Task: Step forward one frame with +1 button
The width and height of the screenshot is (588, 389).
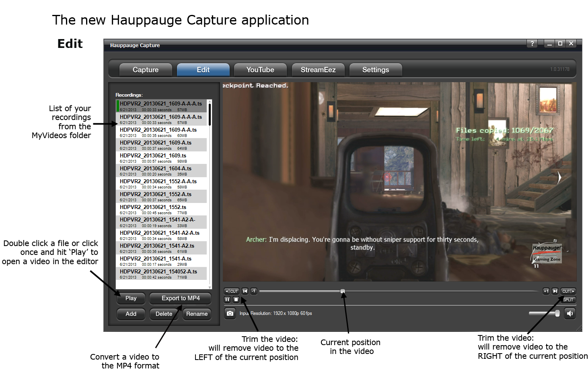Action: point(546,291)
